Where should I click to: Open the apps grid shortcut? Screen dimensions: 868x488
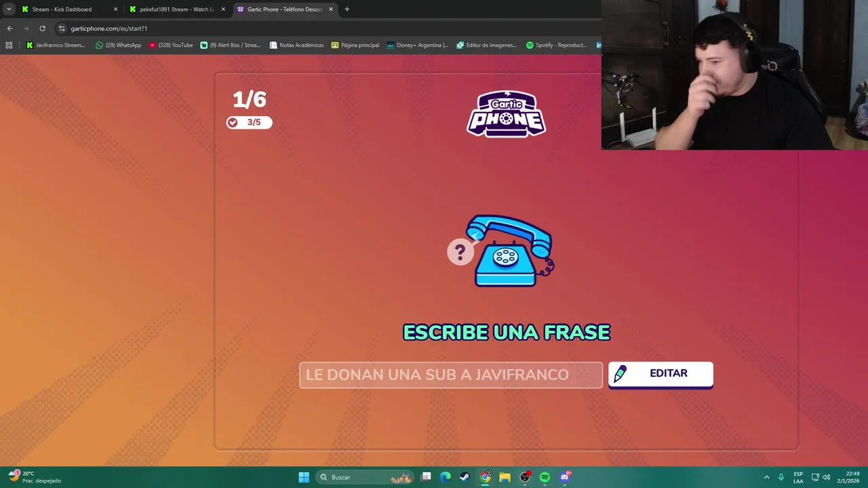tap(9, 45)
